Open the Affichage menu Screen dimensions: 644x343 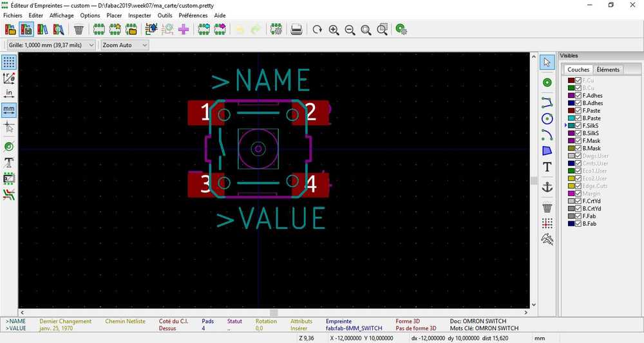[x=62, y=15]
